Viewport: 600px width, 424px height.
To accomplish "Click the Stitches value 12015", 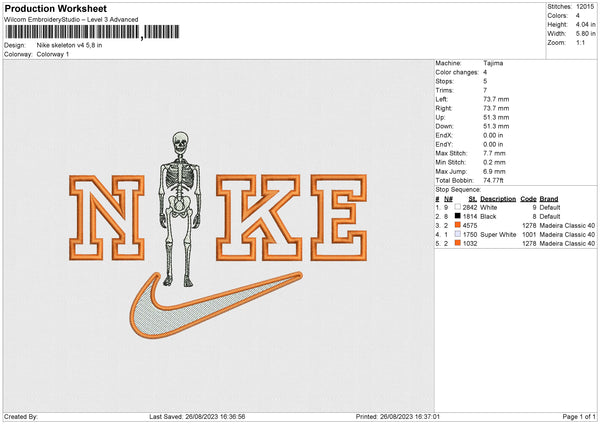I will click(x=585, y=7).
